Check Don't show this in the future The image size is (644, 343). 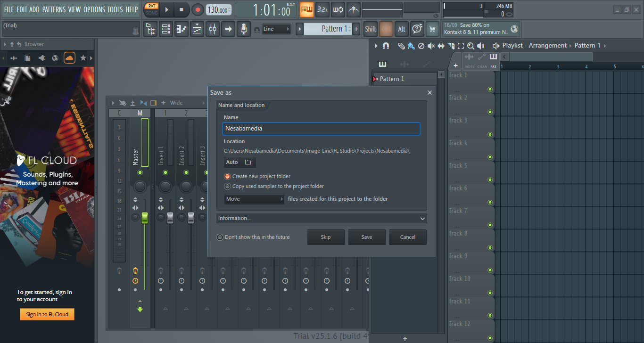pyautogui.click(x=220, y=237)
